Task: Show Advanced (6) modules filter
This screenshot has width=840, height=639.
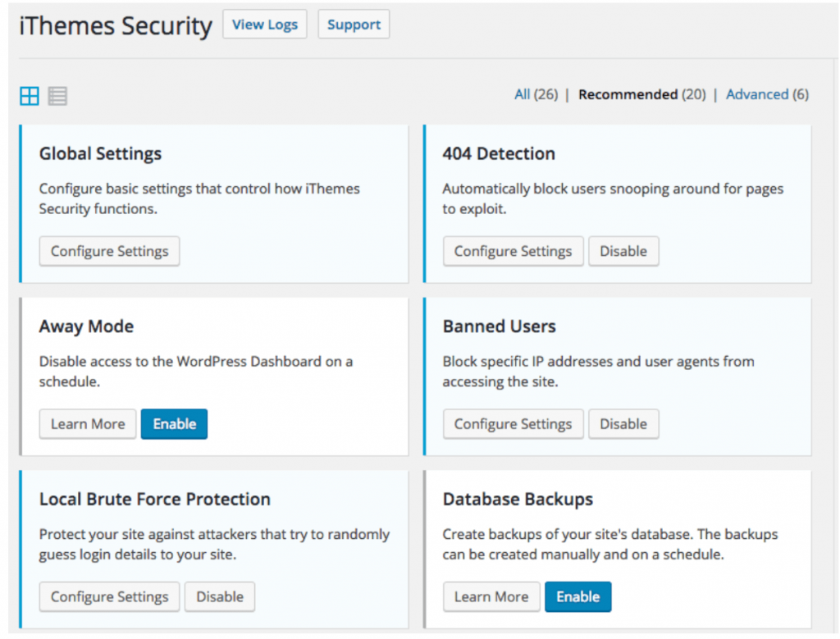Action: click(x=767, y=94)
